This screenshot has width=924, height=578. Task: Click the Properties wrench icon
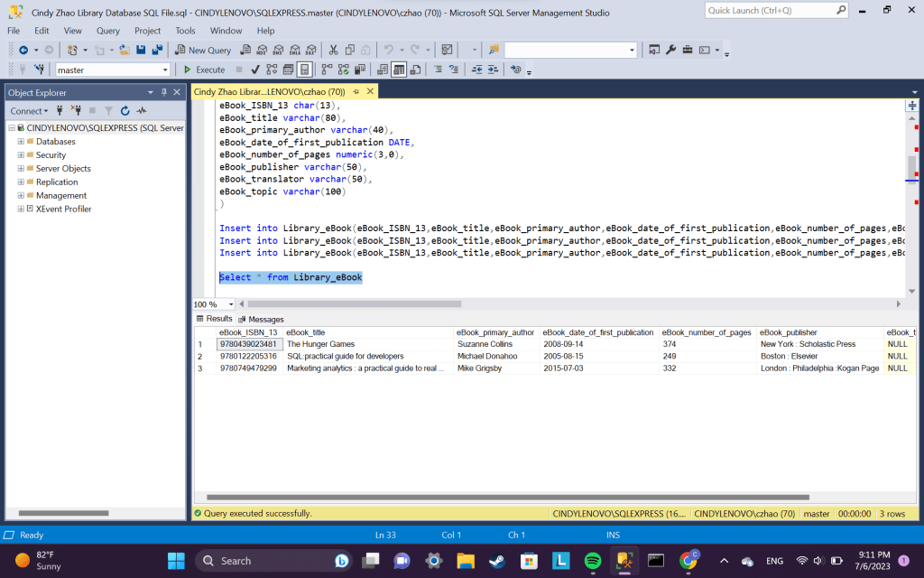[x=670, y=50]
